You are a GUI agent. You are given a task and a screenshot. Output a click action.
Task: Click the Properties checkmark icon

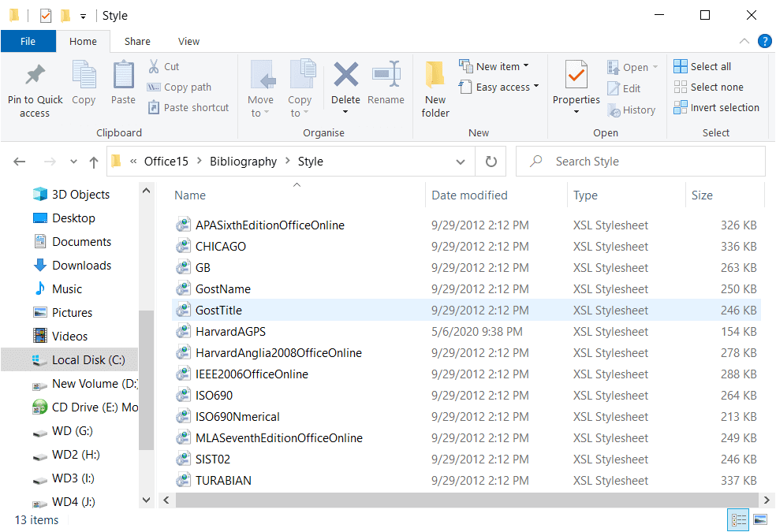pos(576,75)
